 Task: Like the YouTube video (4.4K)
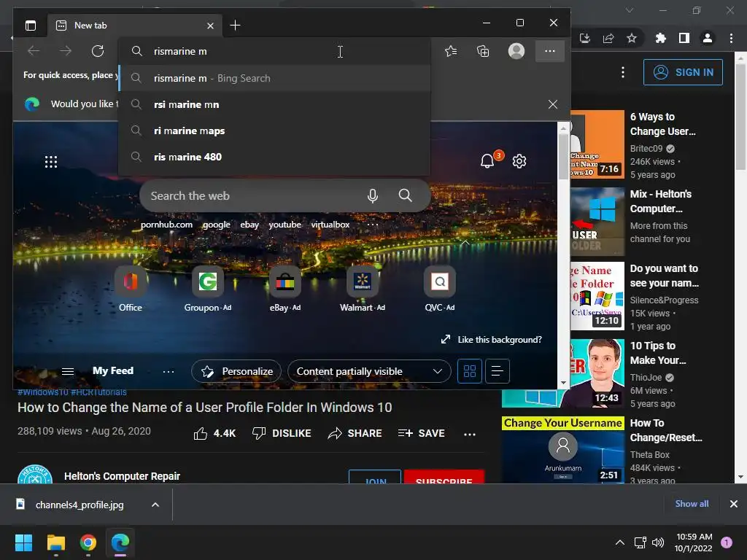[214, 433]
